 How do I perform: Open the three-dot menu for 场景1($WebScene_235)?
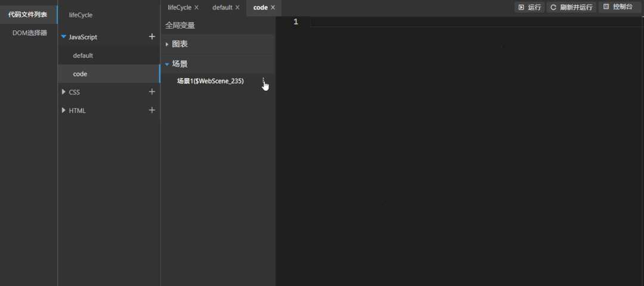click(264, 81)
